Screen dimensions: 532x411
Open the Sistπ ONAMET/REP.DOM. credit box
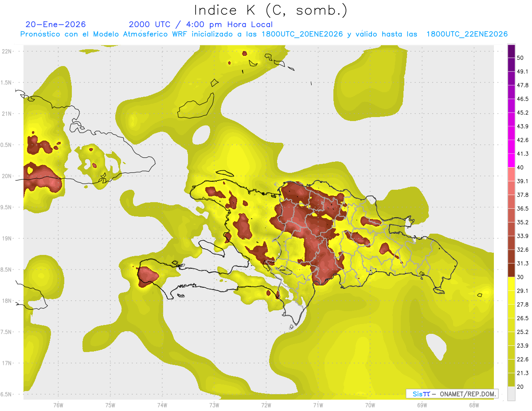click(452, 394)
